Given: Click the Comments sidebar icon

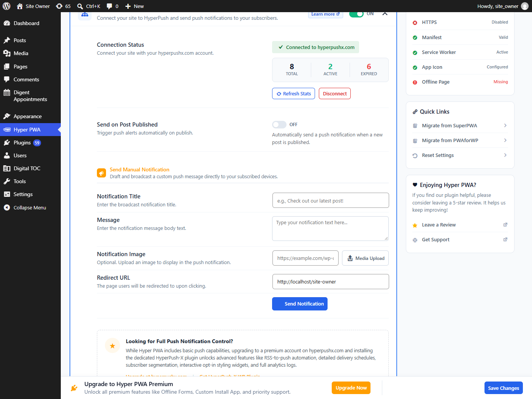Looking at the screenshot, I should pyautogui.click(x=7, y=79).
